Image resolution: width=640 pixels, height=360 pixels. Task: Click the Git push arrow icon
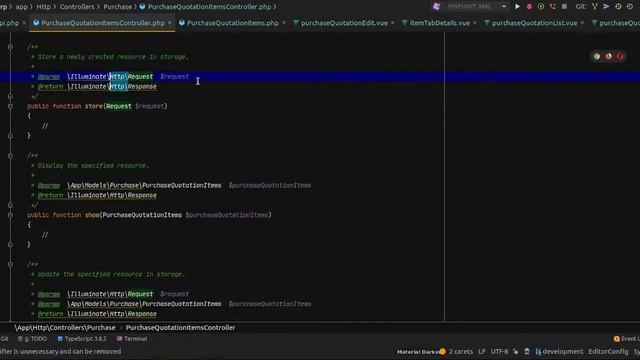click(x=606, y=7)
